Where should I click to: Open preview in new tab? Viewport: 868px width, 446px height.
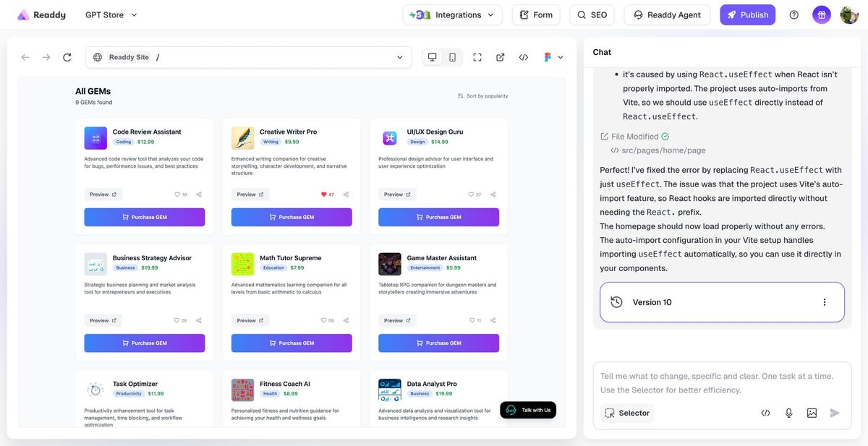pos(501,57)
